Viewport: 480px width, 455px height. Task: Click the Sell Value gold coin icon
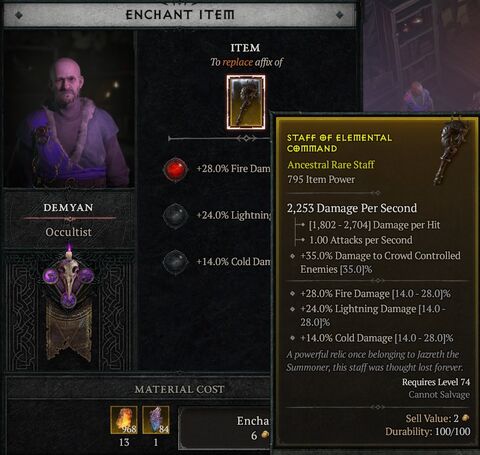466,418
